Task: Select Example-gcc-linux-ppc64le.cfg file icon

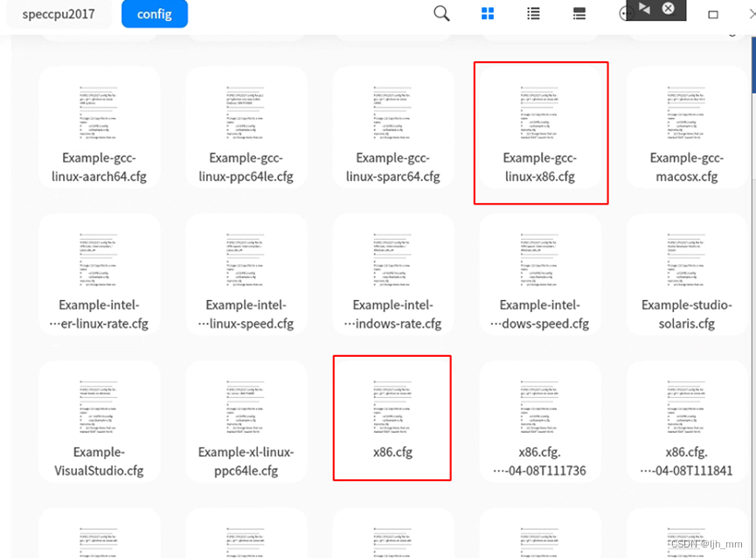Action: (246, 114)
